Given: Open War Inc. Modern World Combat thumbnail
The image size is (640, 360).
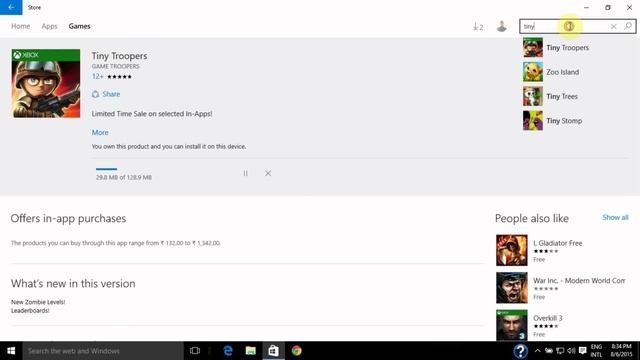Looking at the screenshot, I should [511, 288].
